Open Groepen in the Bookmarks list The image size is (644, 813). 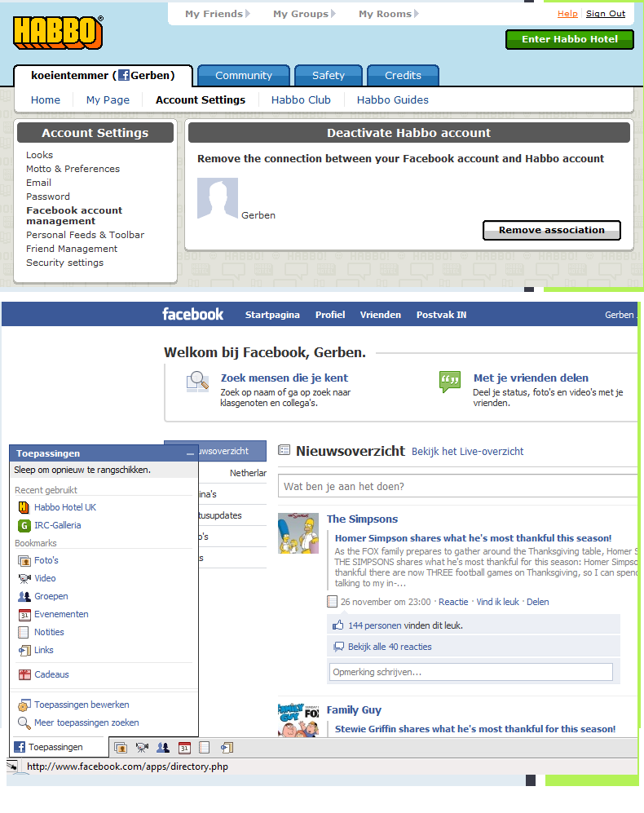click(x=51, y=596)
